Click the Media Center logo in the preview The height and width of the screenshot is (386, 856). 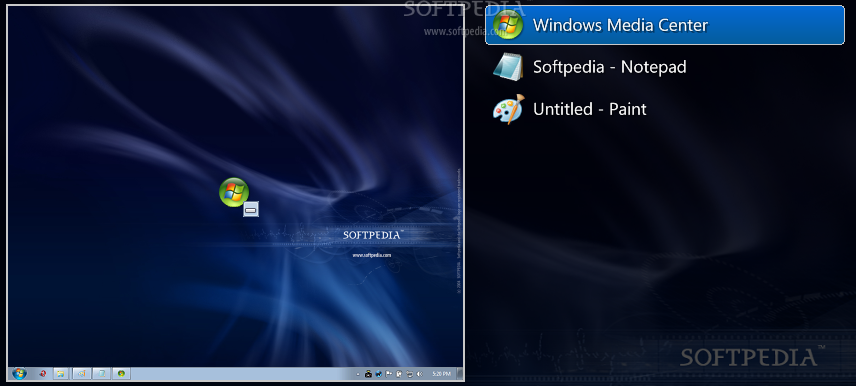click(x=234, y=192)
